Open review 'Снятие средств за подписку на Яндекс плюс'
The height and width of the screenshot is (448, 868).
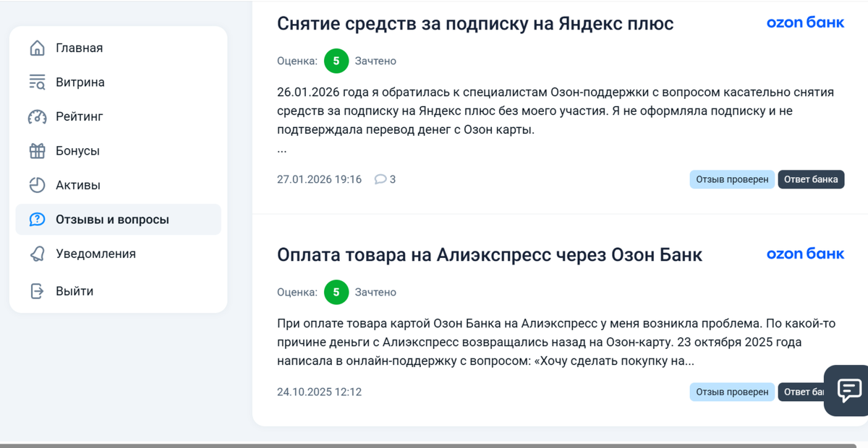(x=475, y=23)
